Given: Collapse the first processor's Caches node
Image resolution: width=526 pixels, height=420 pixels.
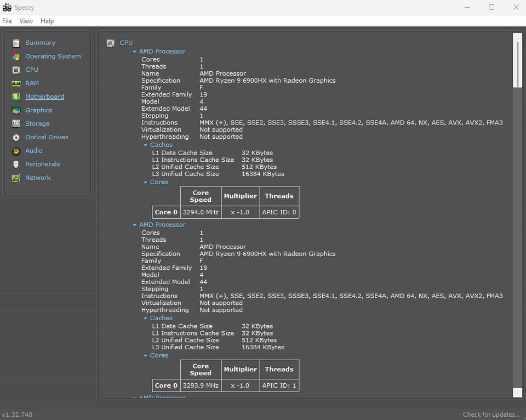Looking at the screenshot, I should tap(145, 145).
